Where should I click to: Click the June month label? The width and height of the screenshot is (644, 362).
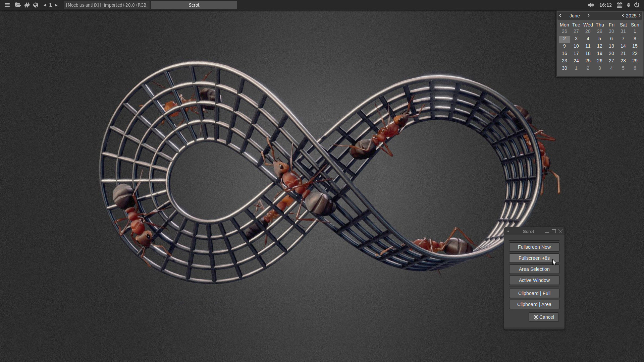[575, 16]
